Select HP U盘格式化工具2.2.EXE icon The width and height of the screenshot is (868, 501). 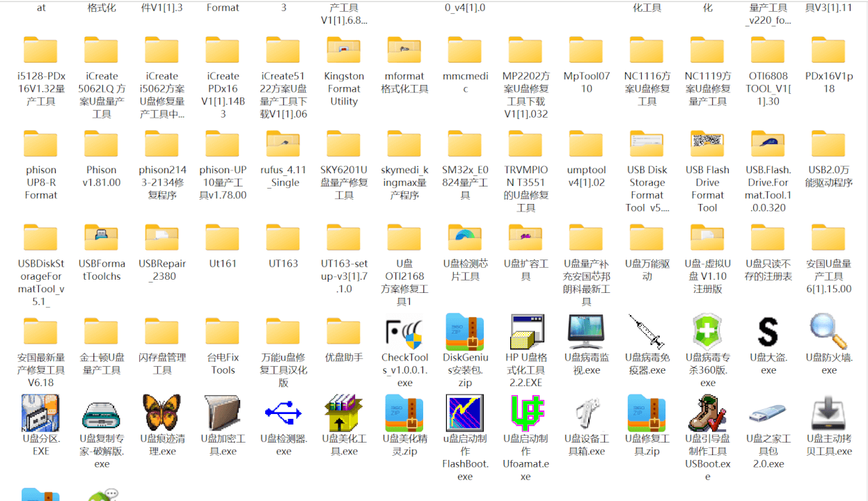[526, 332]
